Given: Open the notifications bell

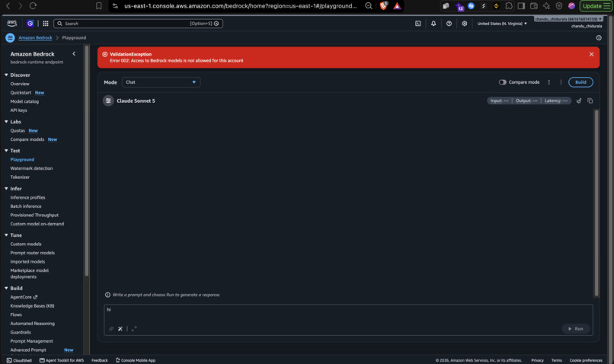Looking at the screenshot, I should [433, 24].
